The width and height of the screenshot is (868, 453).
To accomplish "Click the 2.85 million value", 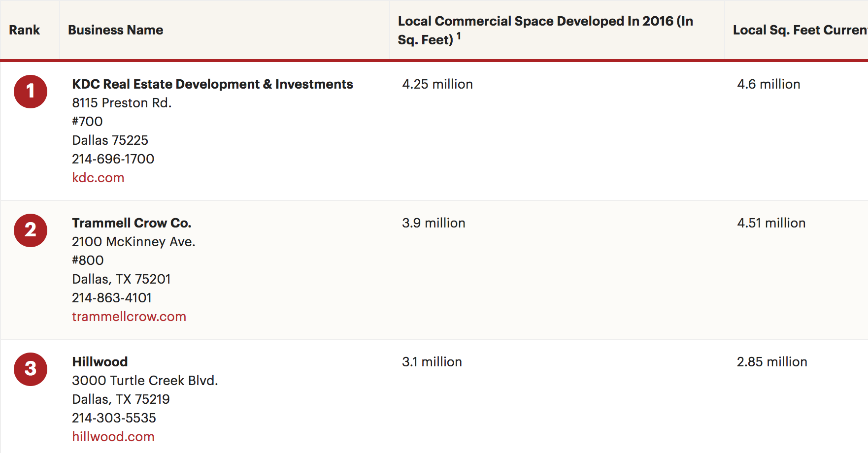I will pyautogui.click(x=772, y=362).
